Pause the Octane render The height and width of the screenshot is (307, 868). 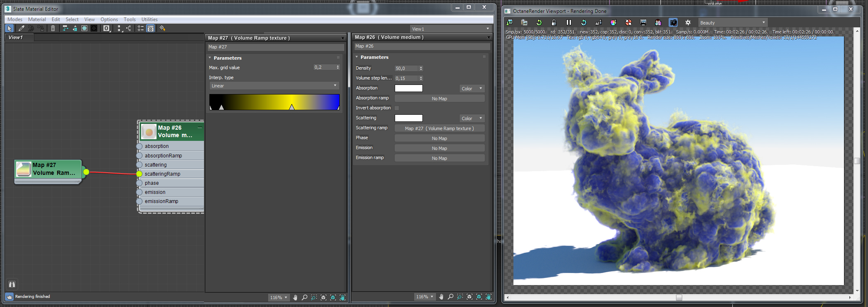(568, 23)
